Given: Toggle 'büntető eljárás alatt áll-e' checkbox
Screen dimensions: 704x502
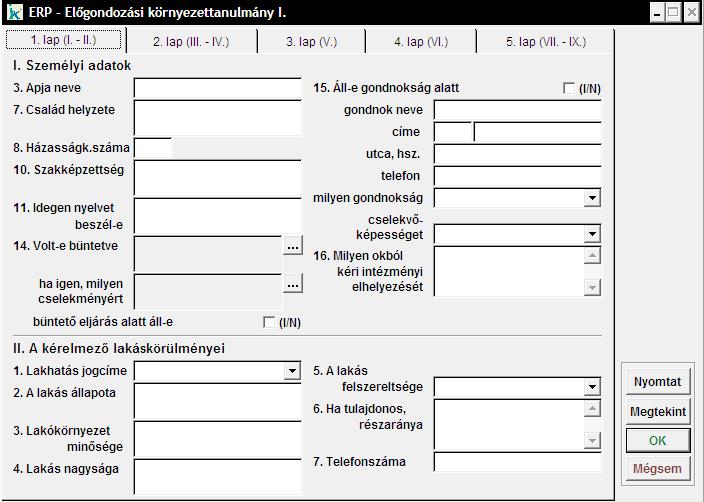Looking at the screenshot, I should [x=268, y=323].
